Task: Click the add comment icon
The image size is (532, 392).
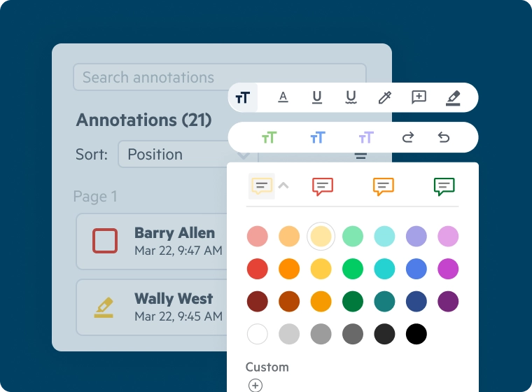Action: (x=419, y=97)
